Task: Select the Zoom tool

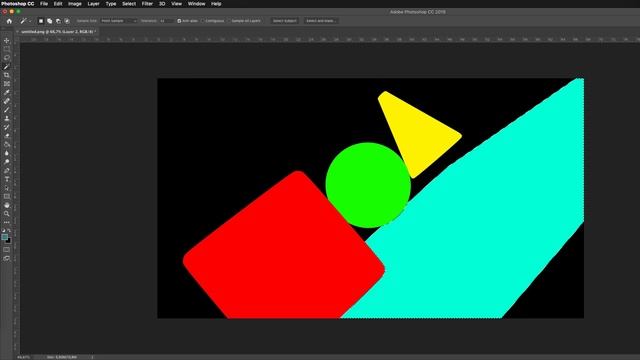Action: click(7, 214)
